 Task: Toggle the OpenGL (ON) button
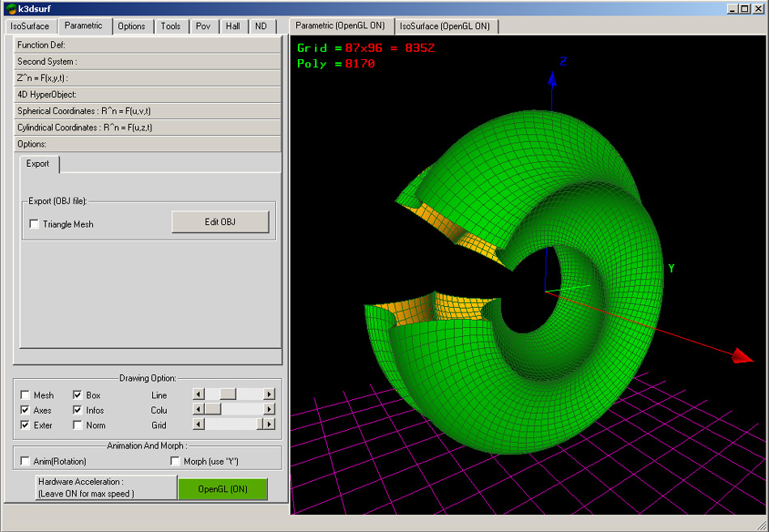223,489
